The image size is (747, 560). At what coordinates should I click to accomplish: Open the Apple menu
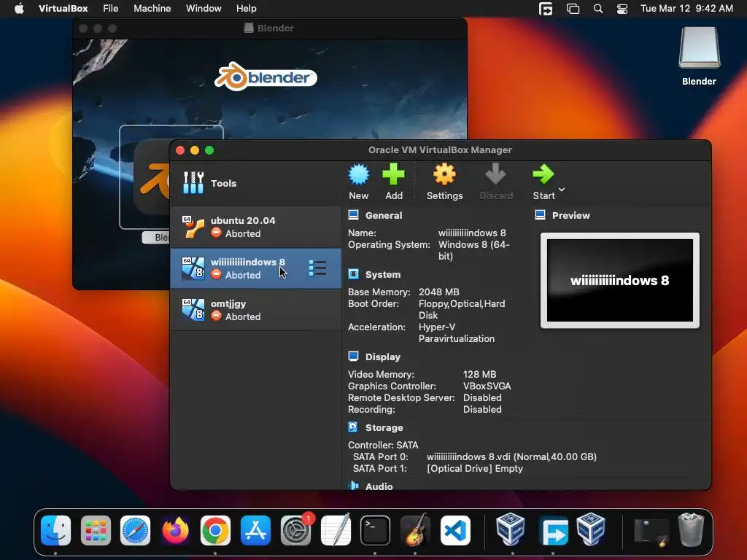click(19, 9)
